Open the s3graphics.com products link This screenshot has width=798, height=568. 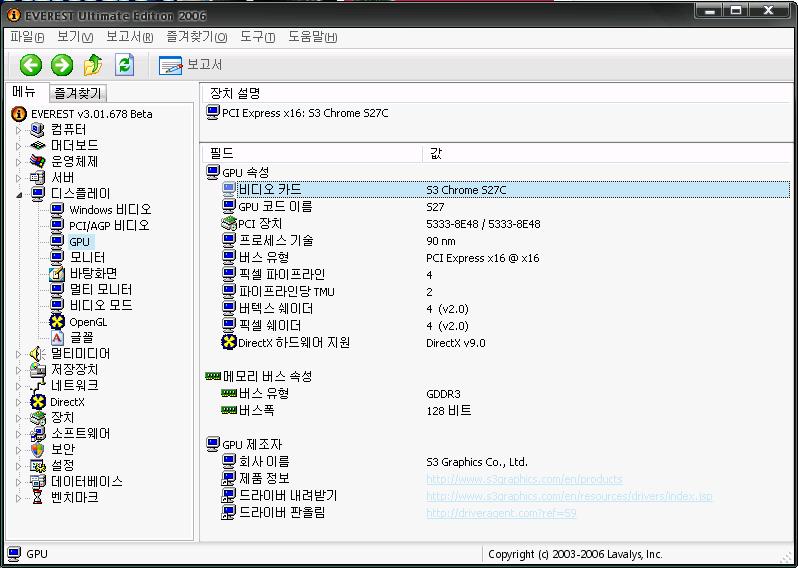(524, 479)
